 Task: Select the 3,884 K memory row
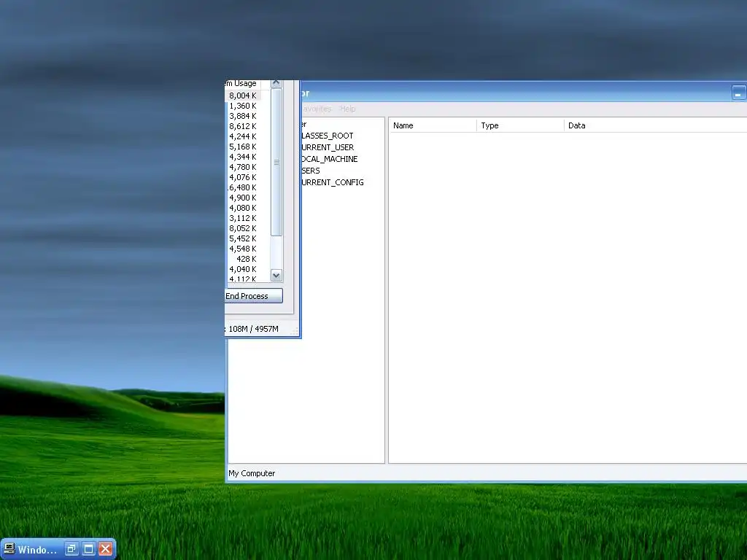pos(243,116)
